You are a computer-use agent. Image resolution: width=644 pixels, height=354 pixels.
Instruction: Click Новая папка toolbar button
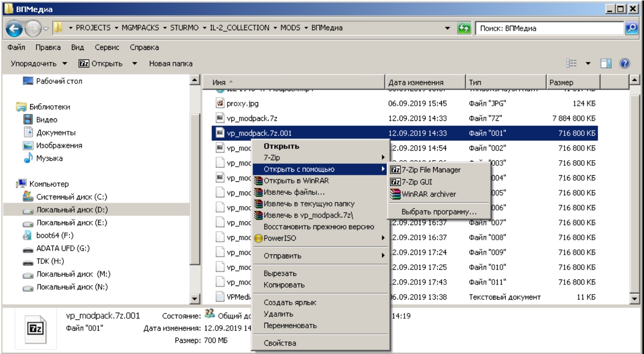tap(171, 64)
